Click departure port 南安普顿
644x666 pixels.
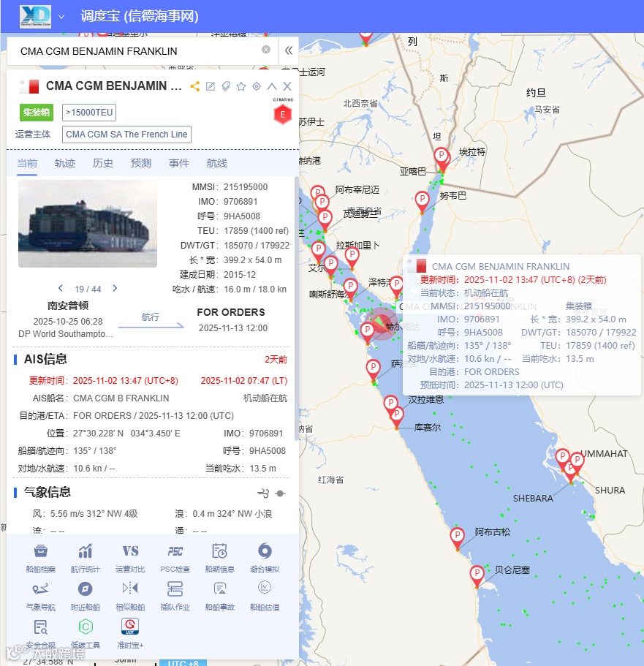(x=68, y=306)
